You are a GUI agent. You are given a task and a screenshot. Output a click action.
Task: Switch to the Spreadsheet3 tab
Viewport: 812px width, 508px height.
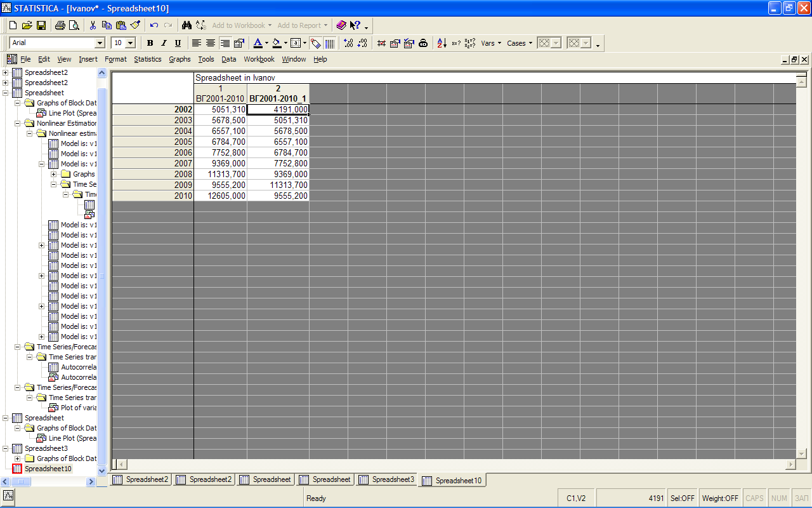(386, 479)
